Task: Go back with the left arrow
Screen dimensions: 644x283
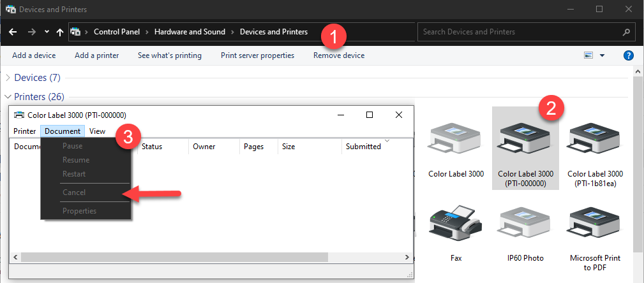Action: tap(13, 32)
